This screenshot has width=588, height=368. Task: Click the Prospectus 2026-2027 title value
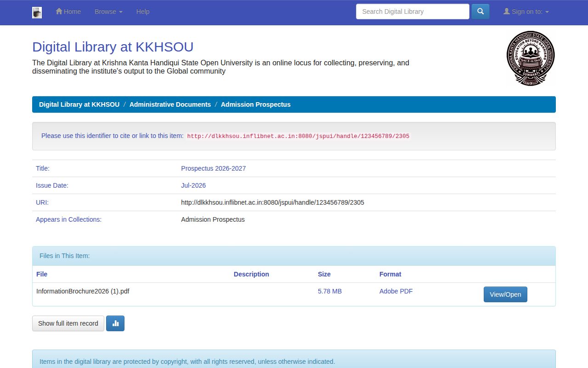click(214, 168)
